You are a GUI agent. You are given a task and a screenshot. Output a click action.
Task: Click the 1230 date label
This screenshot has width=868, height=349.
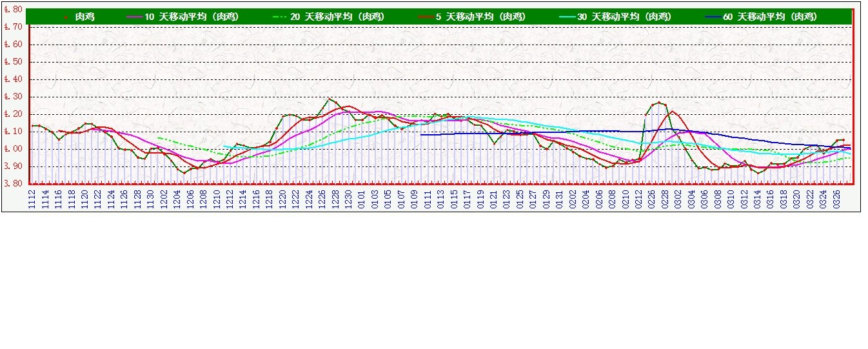coord(348,198)
